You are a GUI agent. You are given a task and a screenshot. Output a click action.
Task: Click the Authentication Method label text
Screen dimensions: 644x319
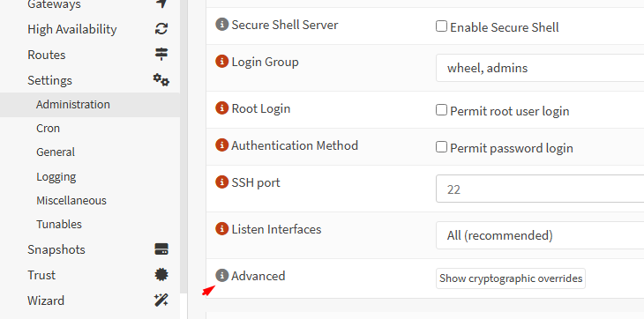[295, 145]
